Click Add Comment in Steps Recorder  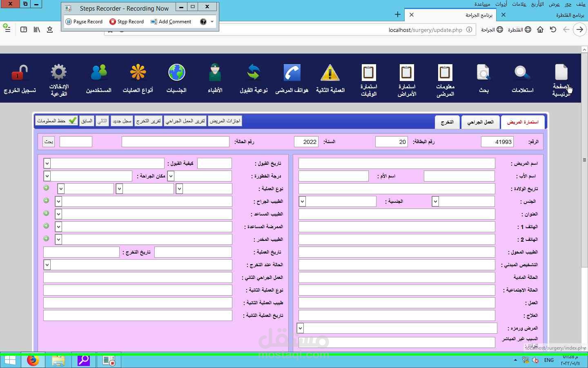pyautogui.click(x=171, y=22)
